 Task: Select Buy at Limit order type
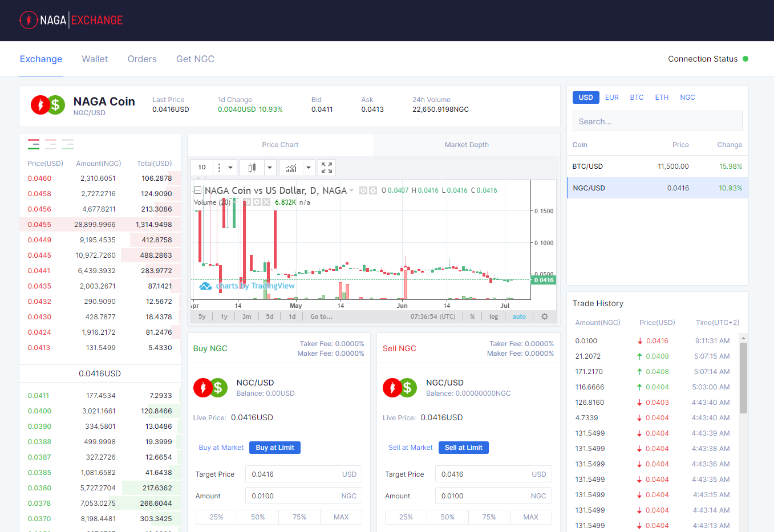click(x=275, y=448)
